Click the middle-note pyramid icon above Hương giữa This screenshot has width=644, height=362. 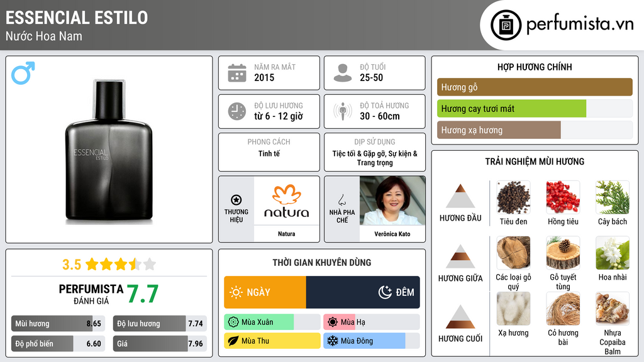click(x=460, y=256)
